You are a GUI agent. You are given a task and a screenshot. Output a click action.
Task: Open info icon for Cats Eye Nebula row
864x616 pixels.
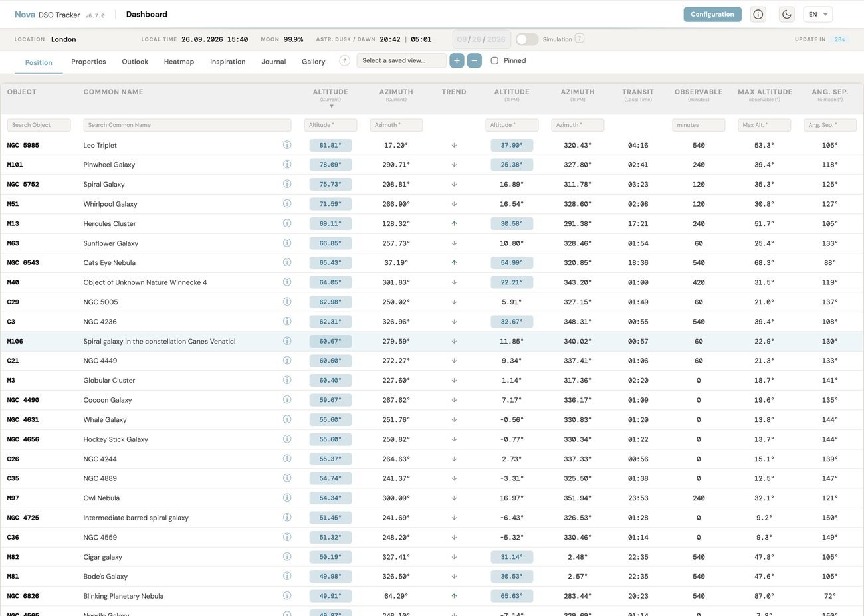[x=287, y=262]
